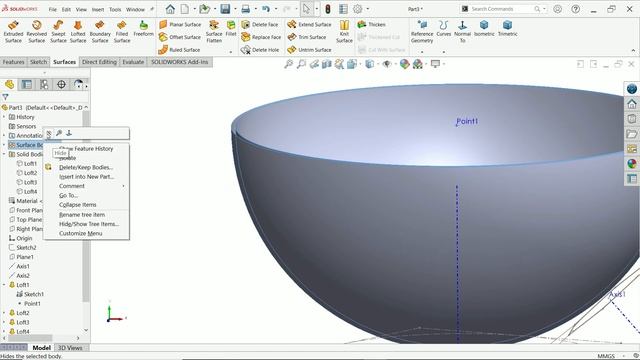Click Zoom to Fit in the view toolbar
640x360 pixels.
point(289,64)
